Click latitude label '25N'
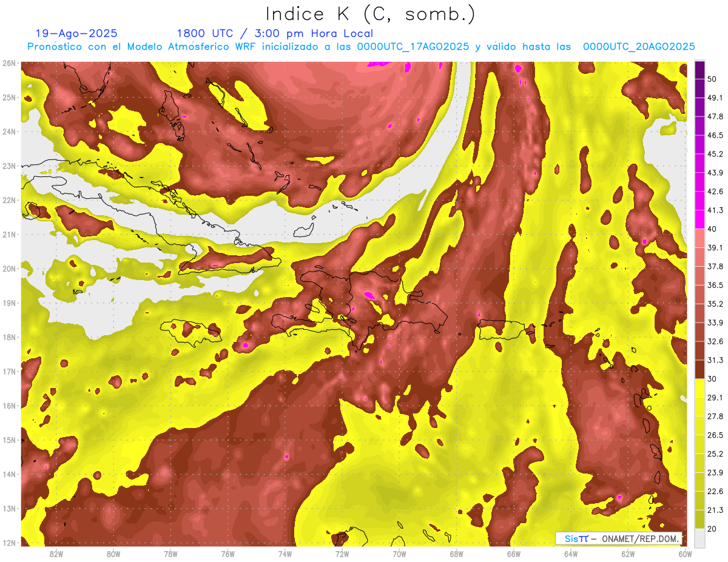Screen dimensions: 728x562 [x=9, y=98]
